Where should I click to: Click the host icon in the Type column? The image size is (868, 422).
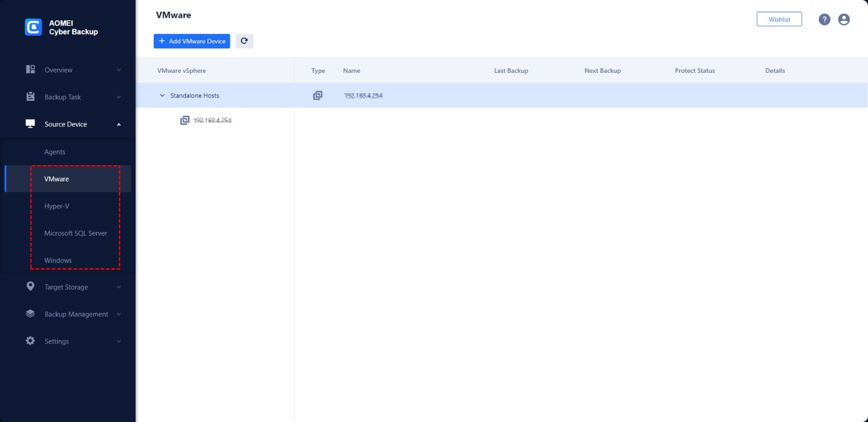317,95
